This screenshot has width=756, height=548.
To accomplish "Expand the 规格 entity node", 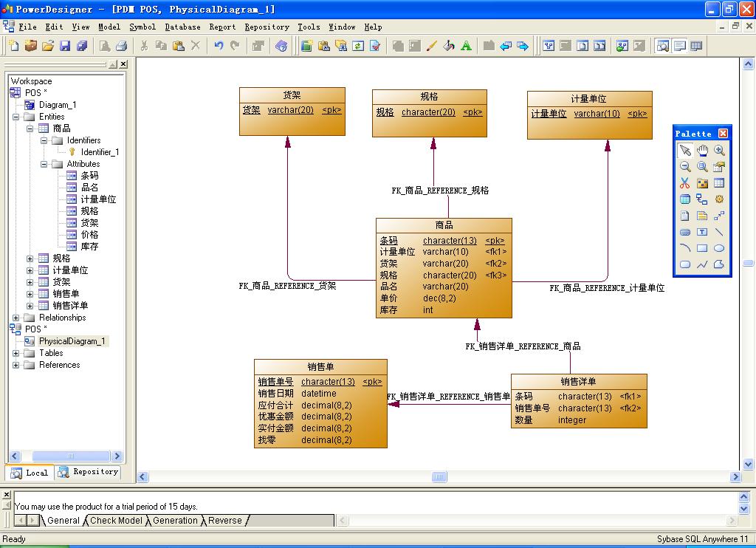I will tap(30, 258).
